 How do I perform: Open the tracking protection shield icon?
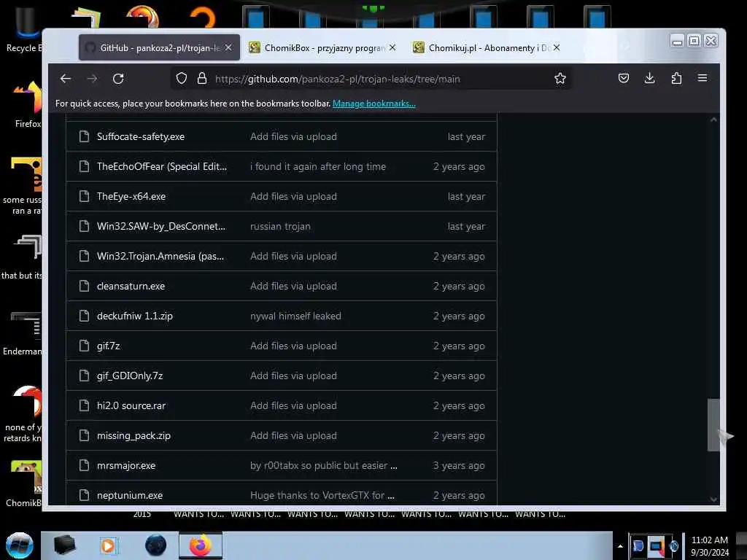coord(182,79)
